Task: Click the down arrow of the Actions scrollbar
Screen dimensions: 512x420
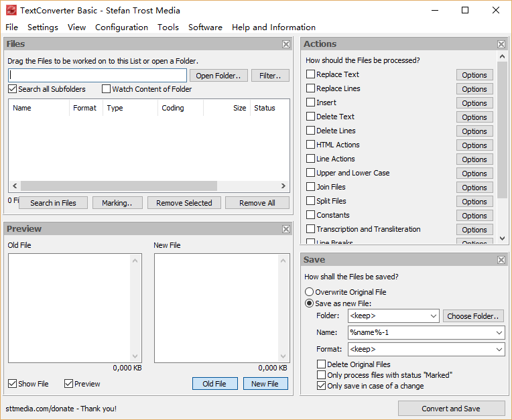Action: [x=502, y=238]
